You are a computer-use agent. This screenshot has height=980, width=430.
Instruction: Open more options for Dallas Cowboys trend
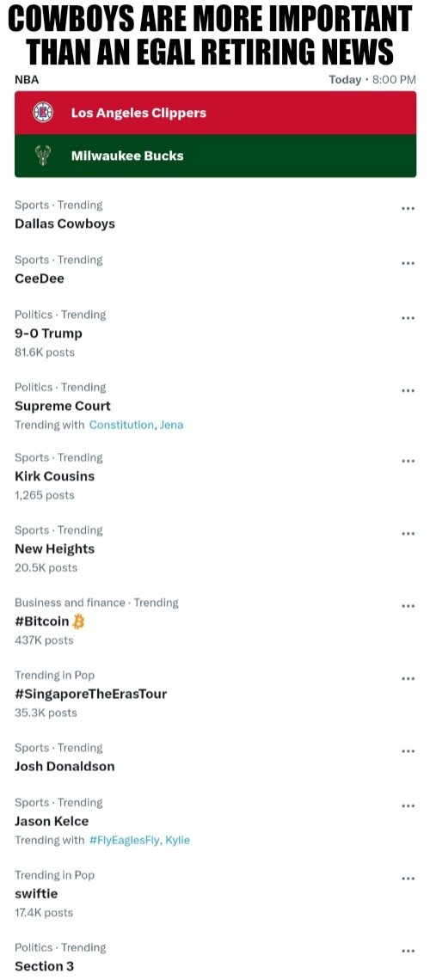pos(408,208)
